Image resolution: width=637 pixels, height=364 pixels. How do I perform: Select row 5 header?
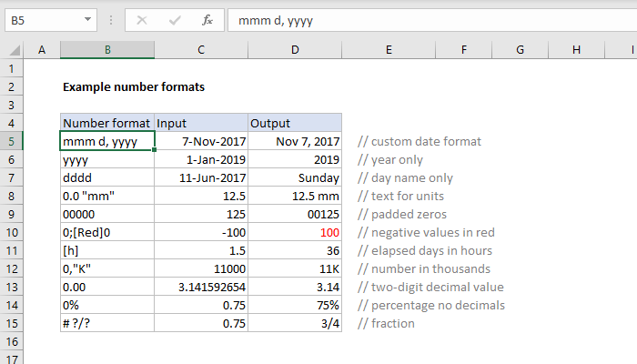(x=11, y=141)
